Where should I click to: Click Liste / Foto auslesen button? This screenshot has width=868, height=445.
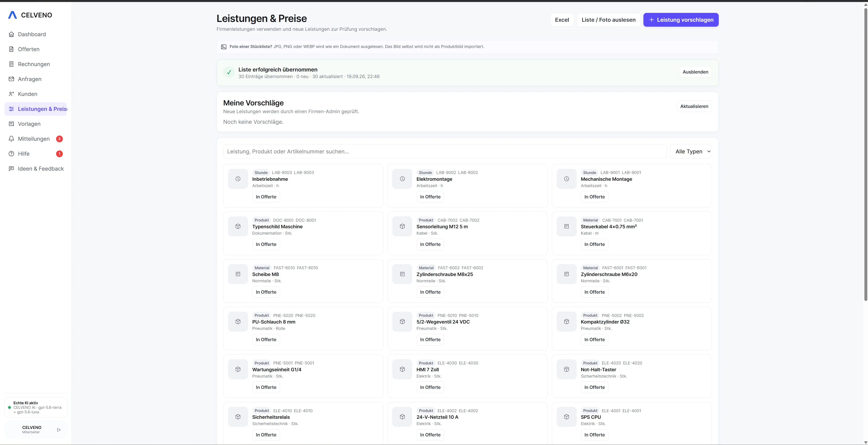tap(608, 20)
